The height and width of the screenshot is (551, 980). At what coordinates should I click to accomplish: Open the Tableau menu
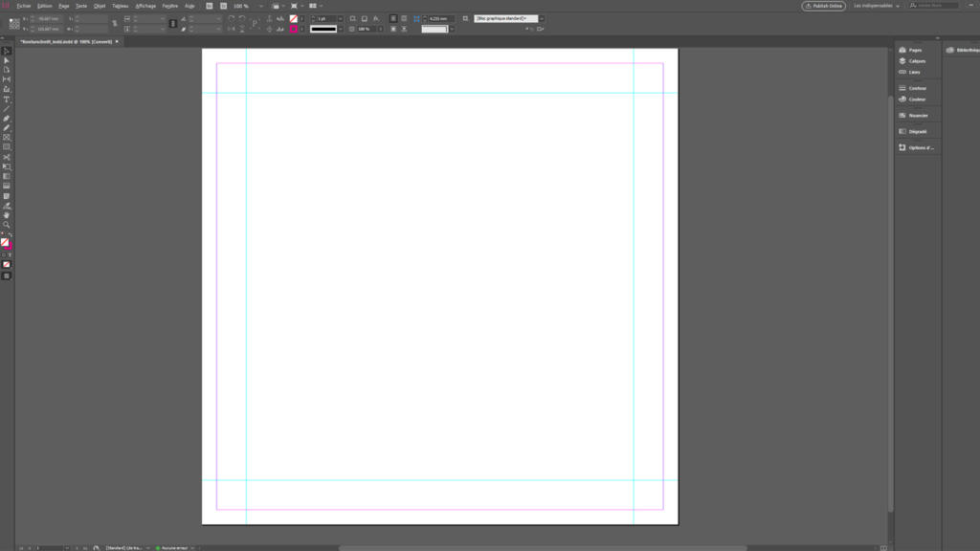point(120,6)
